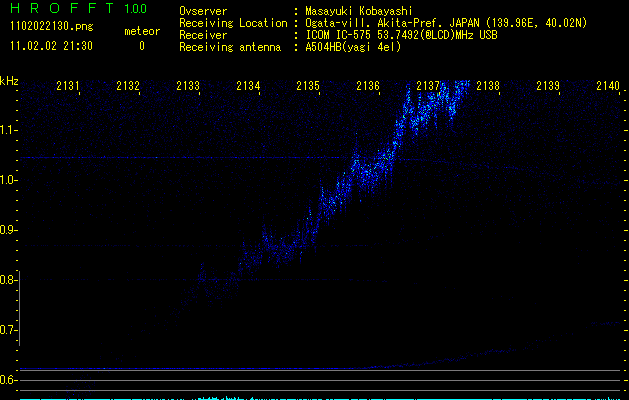Click the ICOM IC-575 receiver text
This screenshot has width=629, height=400.
[401, 35]
